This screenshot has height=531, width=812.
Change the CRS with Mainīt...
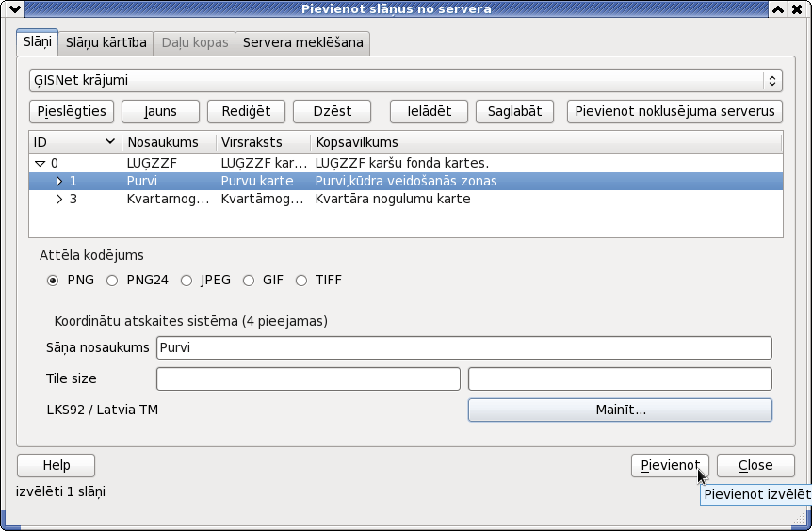[621, 410]
